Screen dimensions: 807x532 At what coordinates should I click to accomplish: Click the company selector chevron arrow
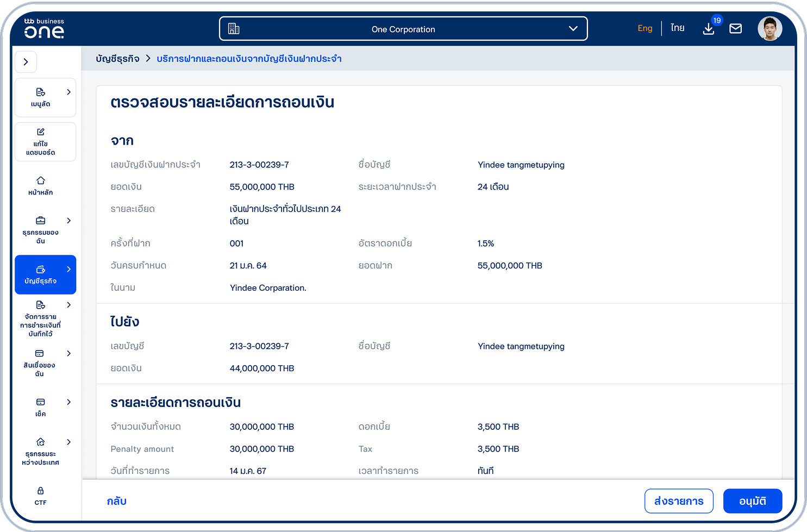[573, 29]
